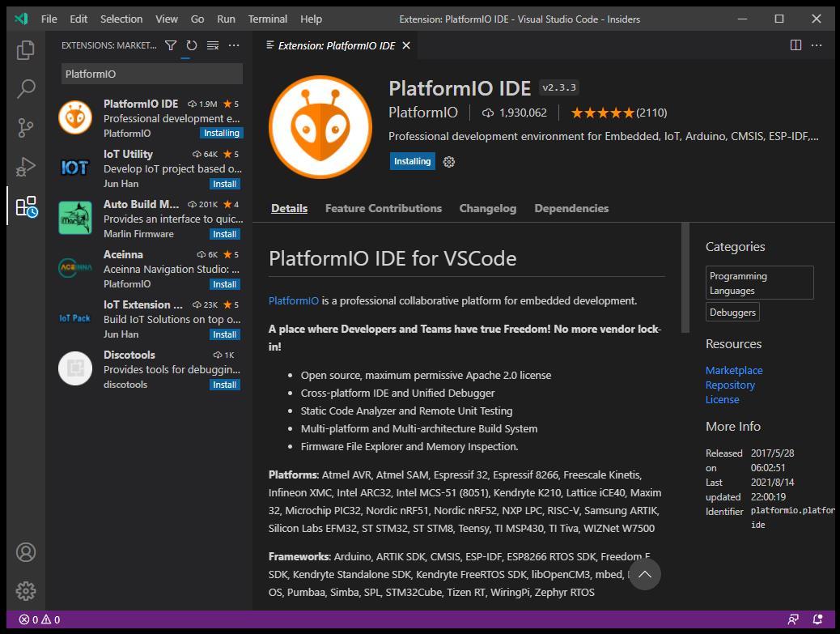Switch to the Dependencies tab
Viewport: 840px width, 634px height.
coord(571,208)
